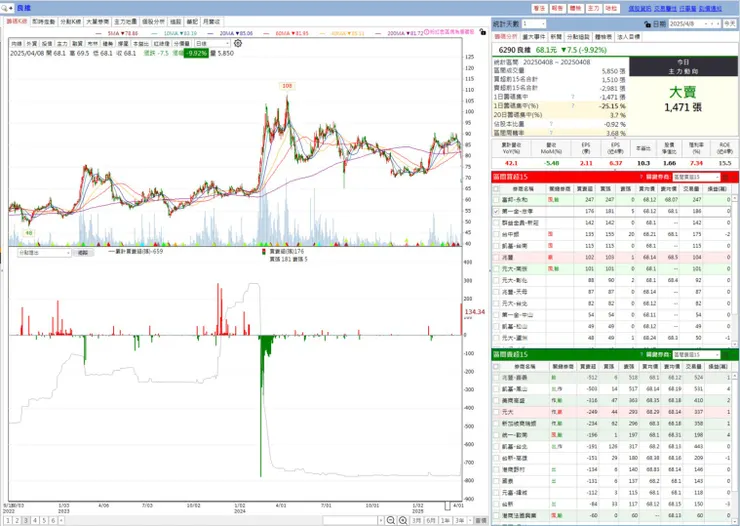Click the 今天 button
740x526 pixels.
point(730,24)
